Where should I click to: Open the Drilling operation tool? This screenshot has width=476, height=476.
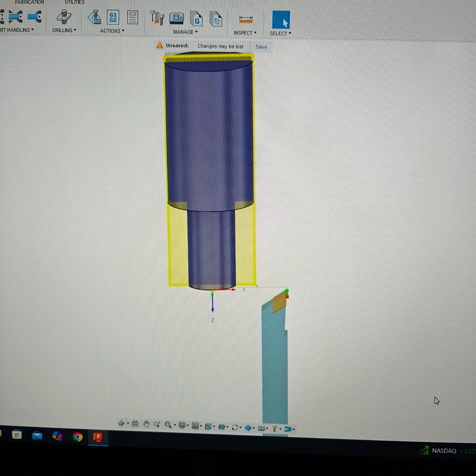click(x=64, y=17)
